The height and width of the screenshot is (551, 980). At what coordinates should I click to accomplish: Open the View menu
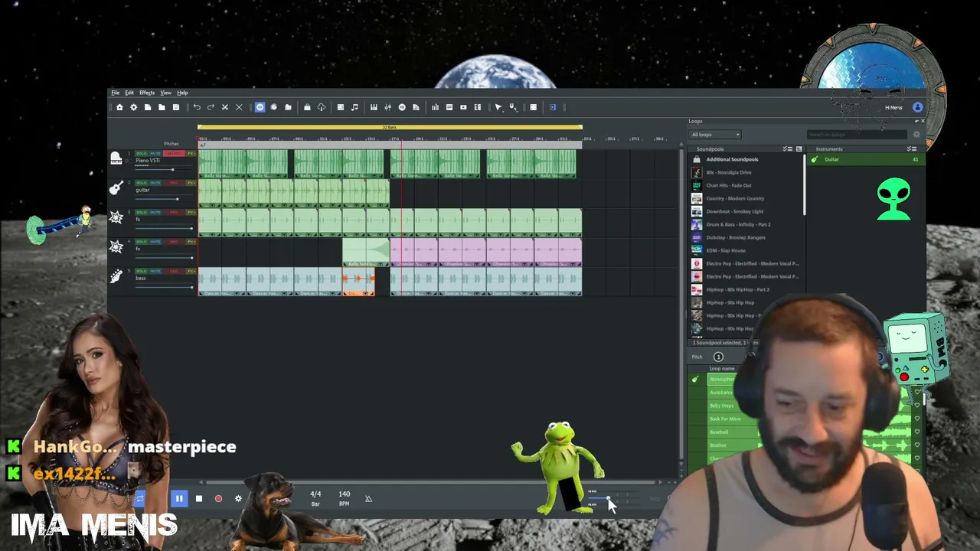tap(165, 93)
